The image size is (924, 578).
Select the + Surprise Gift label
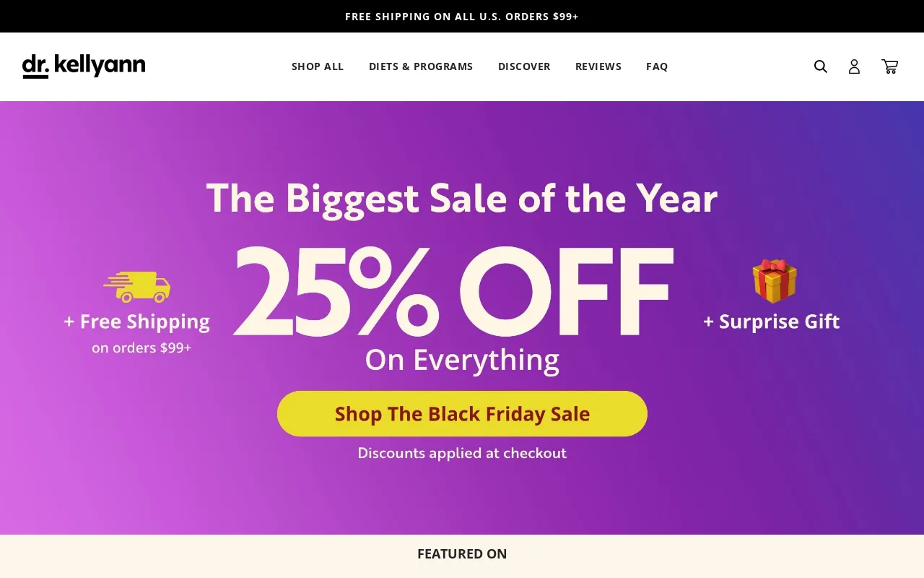(x=772, y=322)
